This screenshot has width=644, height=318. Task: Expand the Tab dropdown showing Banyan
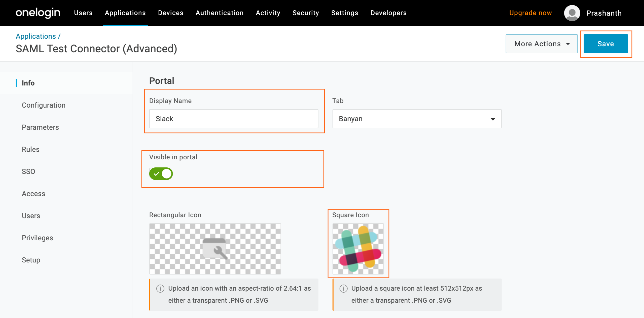pyautogui.click(x=417, y=119)
